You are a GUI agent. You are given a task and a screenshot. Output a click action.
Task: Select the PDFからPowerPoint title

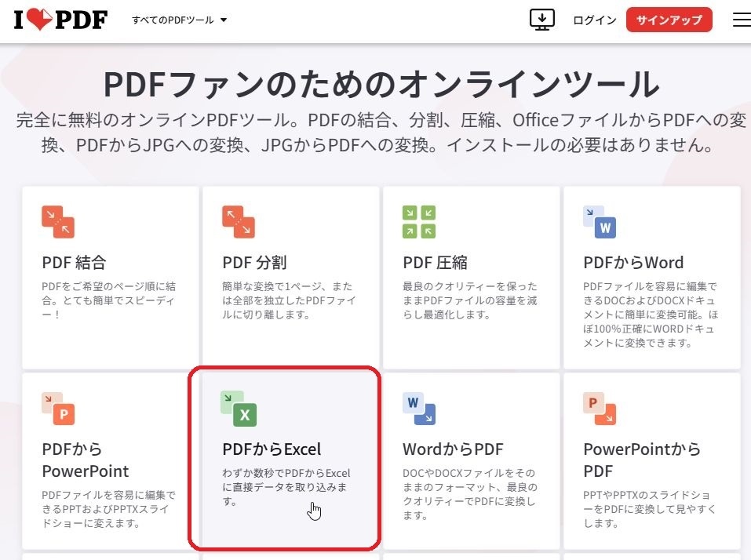86,460
